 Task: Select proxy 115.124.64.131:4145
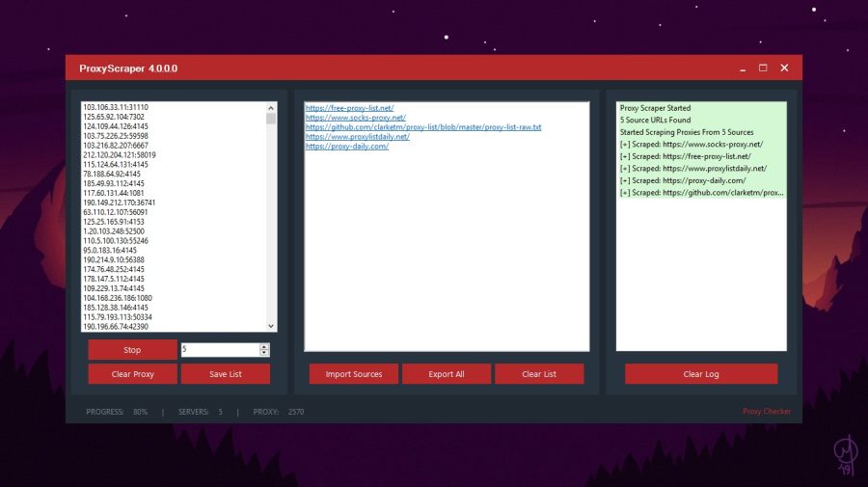116,164
